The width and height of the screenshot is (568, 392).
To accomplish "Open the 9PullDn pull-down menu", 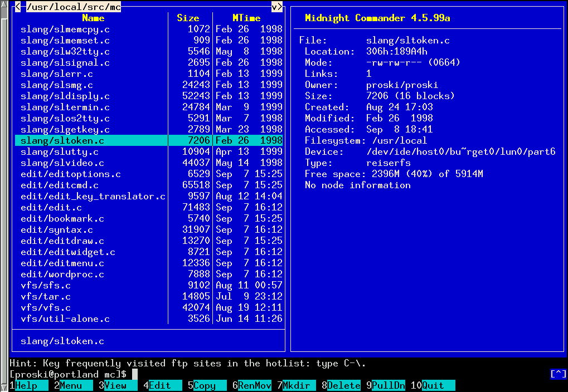I will pyautogui.click(x=385, y=385).
